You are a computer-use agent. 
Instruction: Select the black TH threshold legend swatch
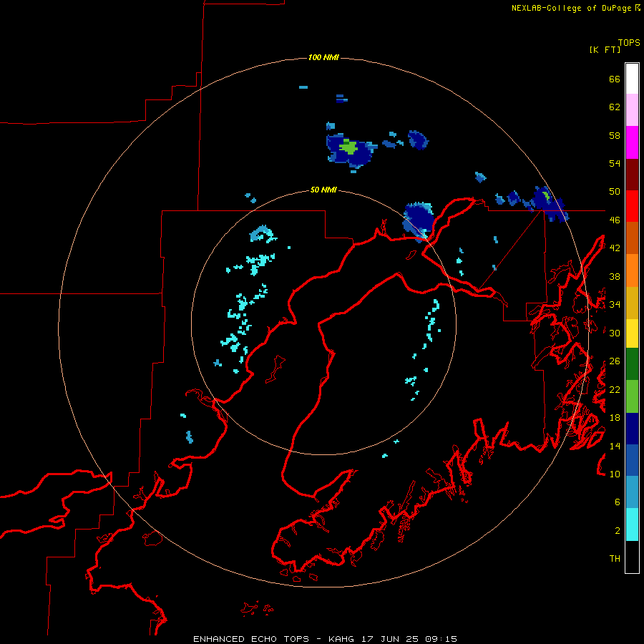click(632, 557)
